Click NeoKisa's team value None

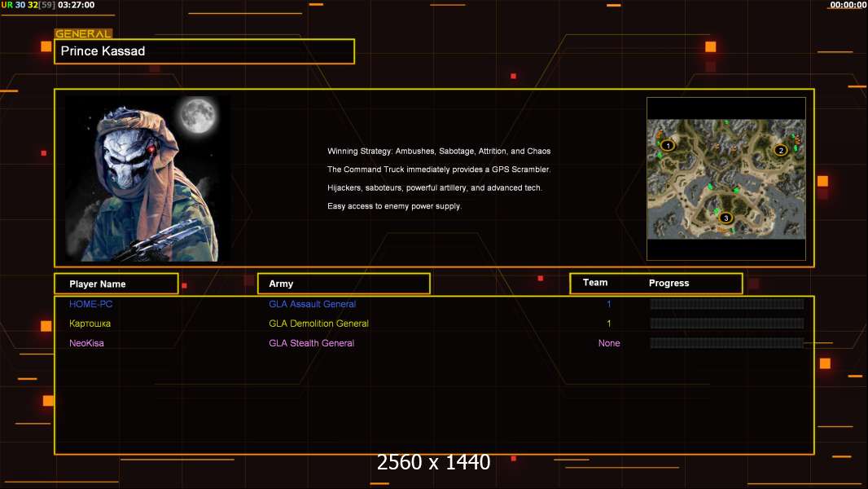(609, 343)
